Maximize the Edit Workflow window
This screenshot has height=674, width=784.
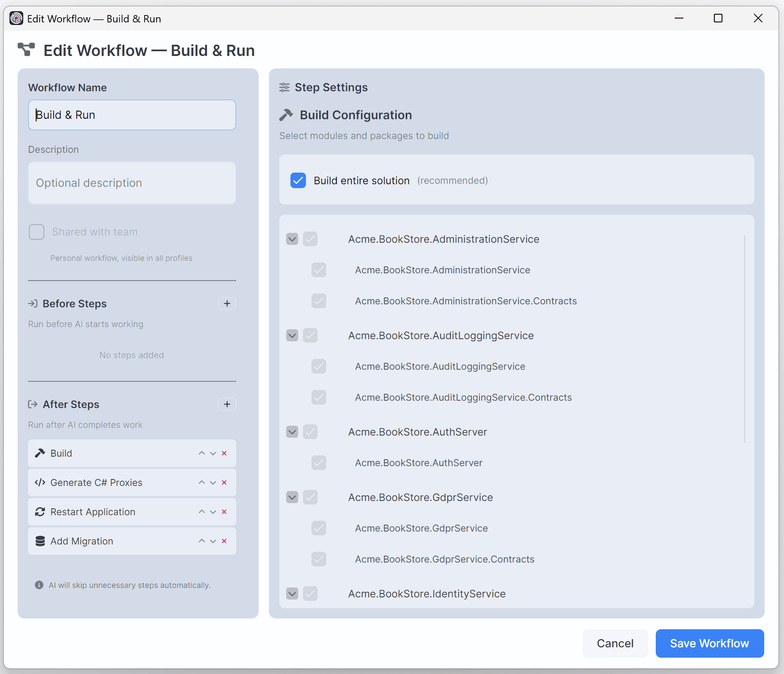coord(718,18)
